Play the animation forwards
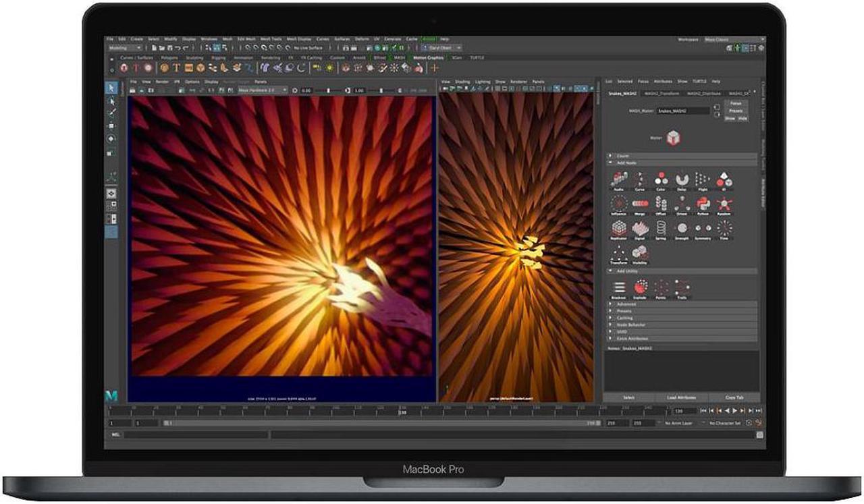864x504 pixels. coord(736,410)
